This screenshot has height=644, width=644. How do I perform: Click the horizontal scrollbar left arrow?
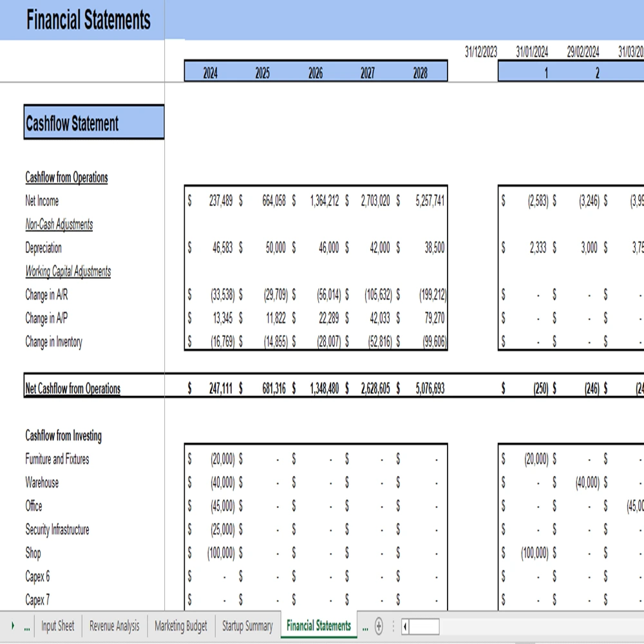click(x=404, y=626)
